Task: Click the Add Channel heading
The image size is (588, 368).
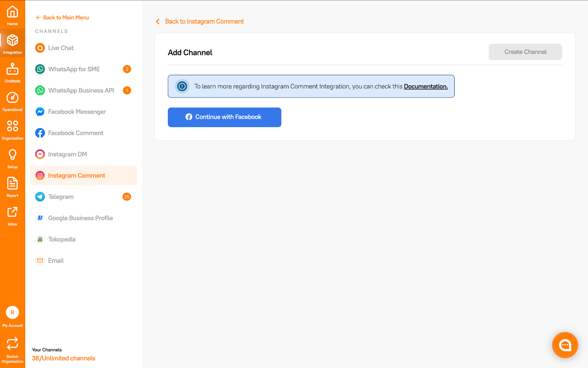Action: coord(190,53)
